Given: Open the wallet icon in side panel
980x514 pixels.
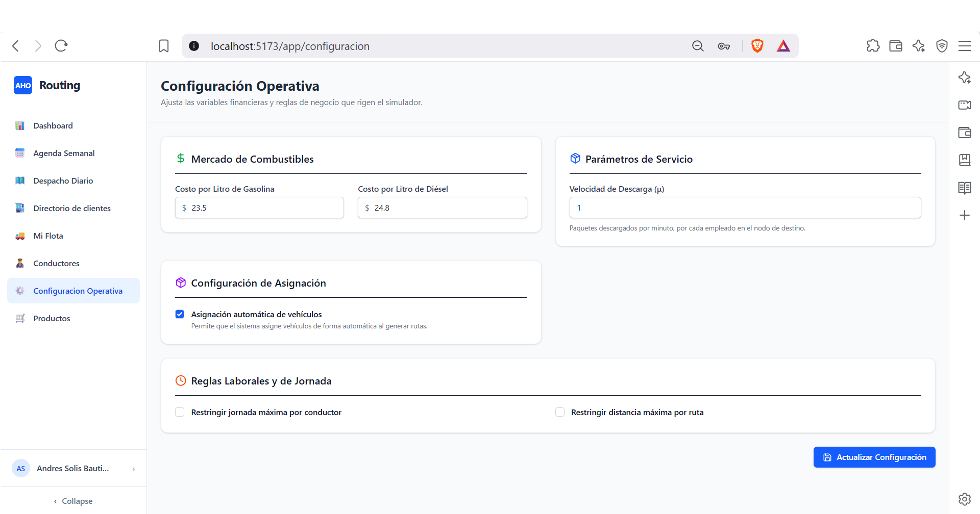Looking at the screenshot, I should coord(965,133).
